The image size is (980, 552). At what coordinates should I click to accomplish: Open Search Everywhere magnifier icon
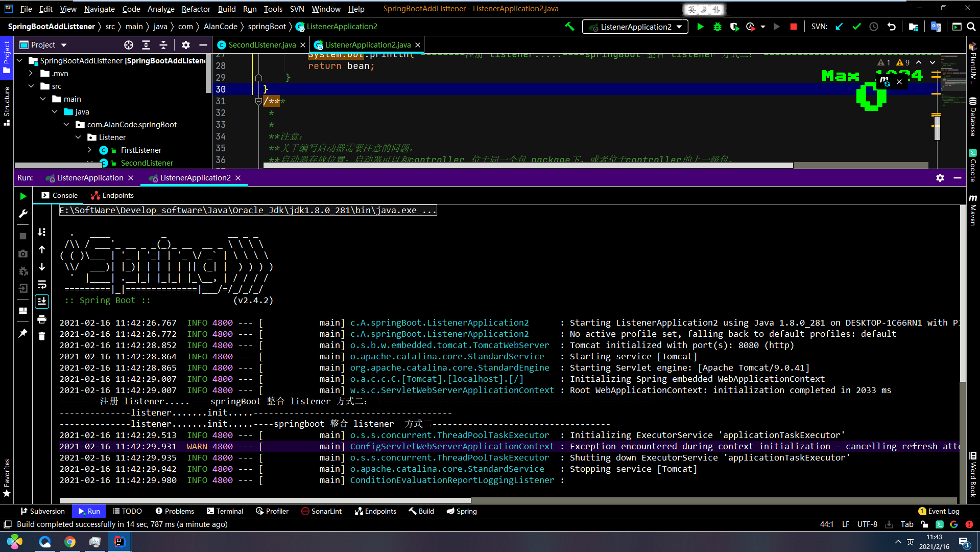coord(971,27)
